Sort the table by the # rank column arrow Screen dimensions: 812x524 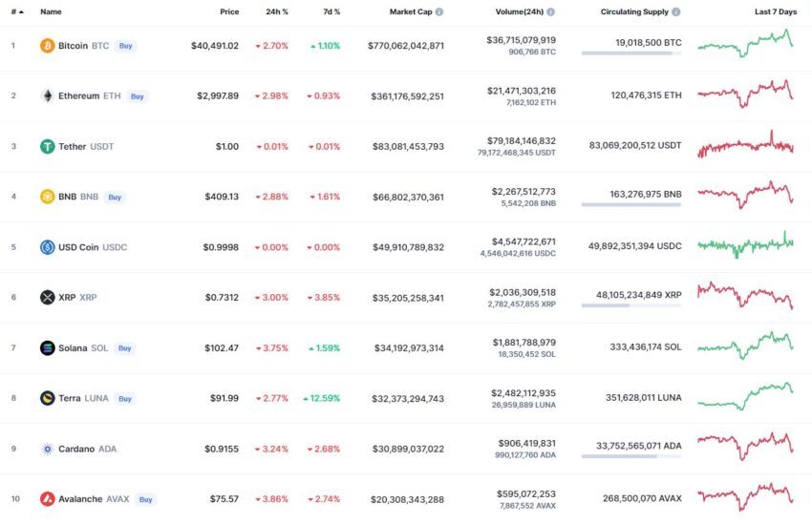click(x=21, y=11)
